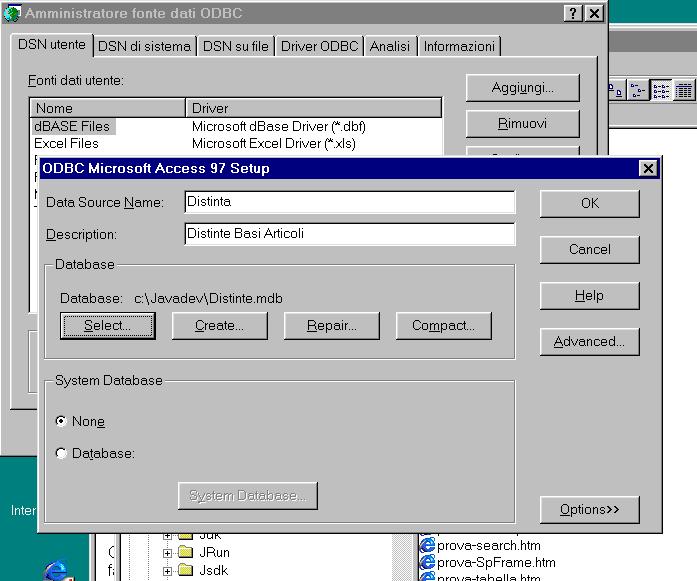This screenshot has width=697, height=581.
Task: Cancel the ODBC Access 97 Setup dialog
Action: tap(589, 249)
